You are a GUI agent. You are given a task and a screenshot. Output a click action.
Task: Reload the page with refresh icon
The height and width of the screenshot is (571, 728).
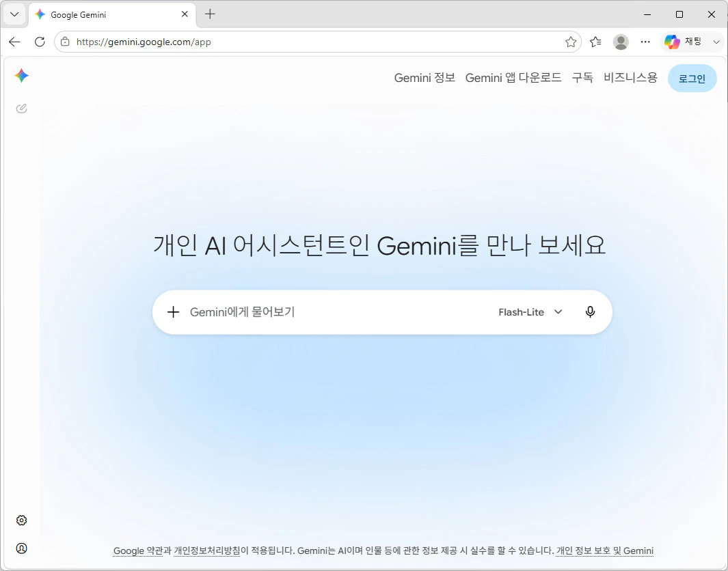click(40, 42)
